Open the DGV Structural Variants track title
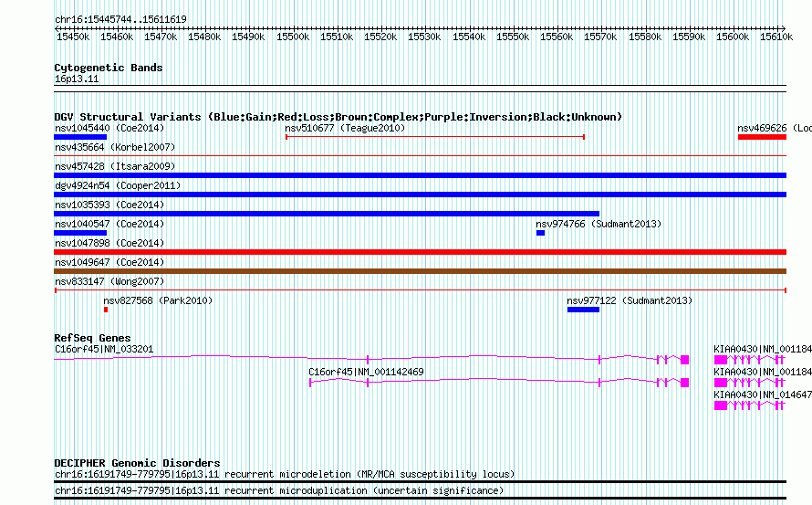Viewport: 812px width, 505px height. (x=338, y=117)
